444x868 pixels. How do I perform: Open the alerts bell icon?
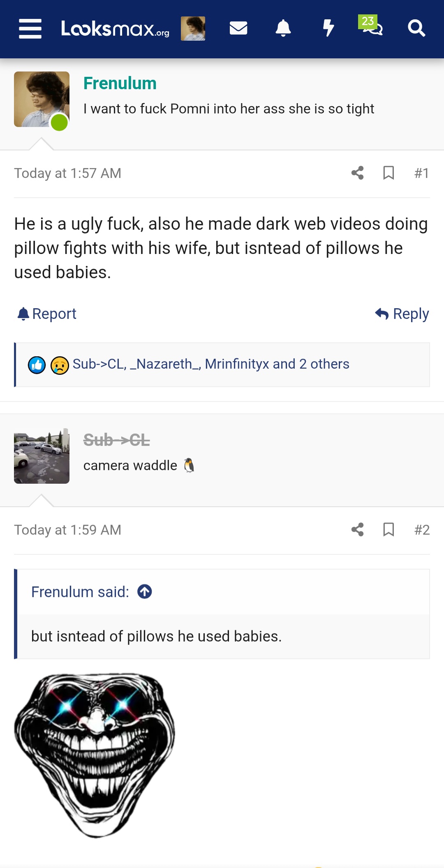click(283, 28)
